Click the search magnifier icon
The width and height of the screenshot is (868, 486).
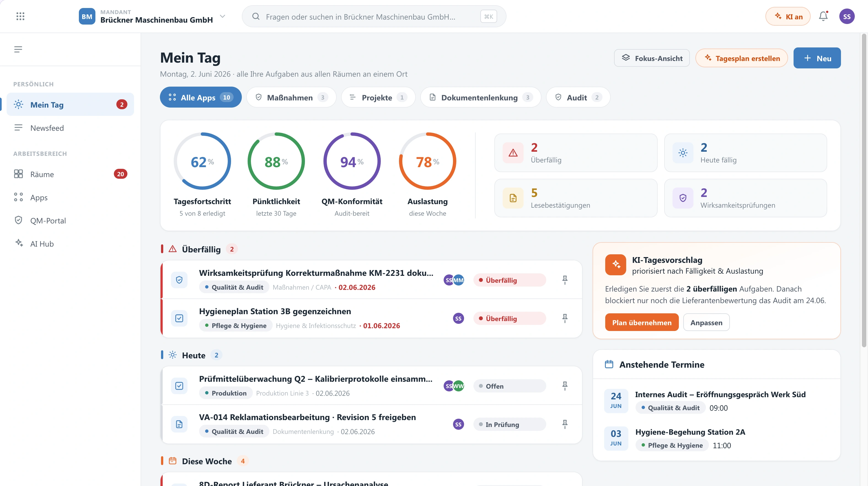(256, 16)
